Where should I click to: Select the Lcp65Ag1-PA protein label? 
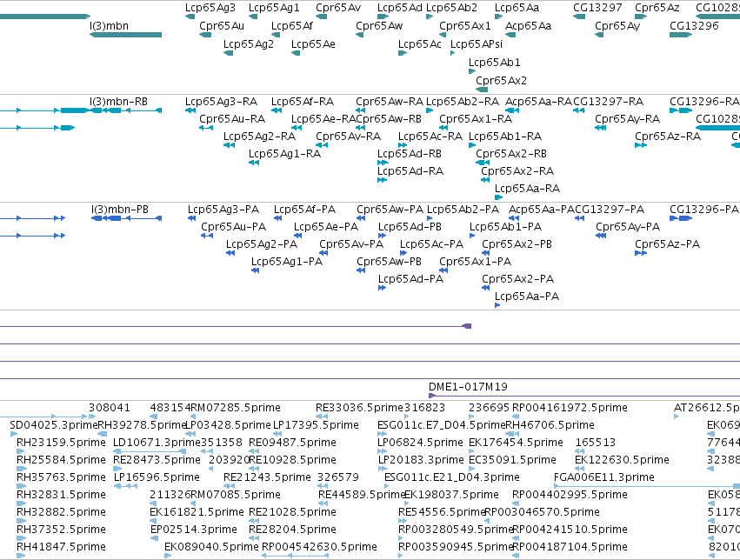(x=286, y=262)
